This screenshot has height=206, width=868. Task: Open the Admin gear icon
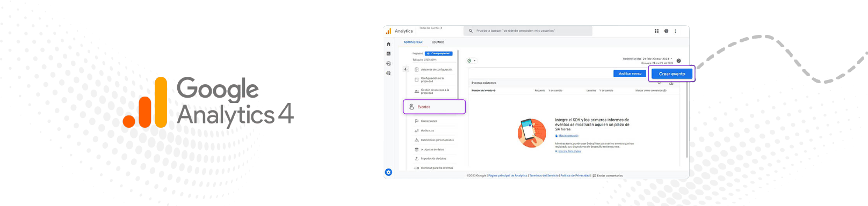pos(388,172)
